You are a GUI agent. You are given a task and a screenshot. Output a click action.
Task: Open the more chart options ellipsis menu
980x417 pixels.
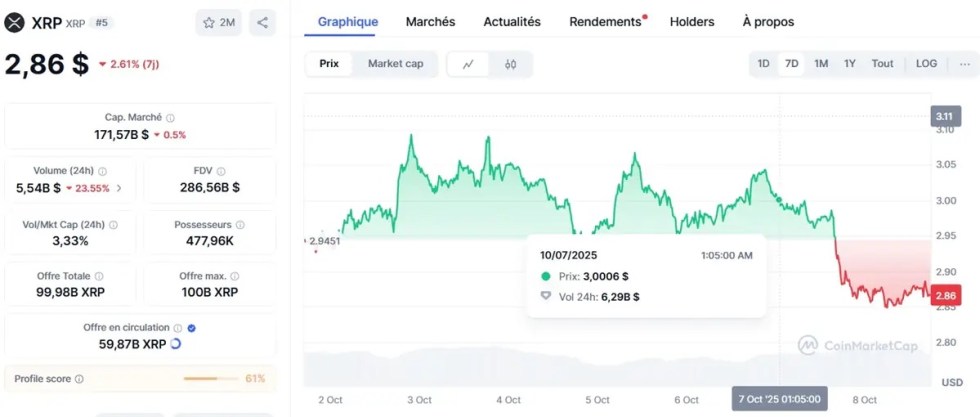[x=963, y=64]
